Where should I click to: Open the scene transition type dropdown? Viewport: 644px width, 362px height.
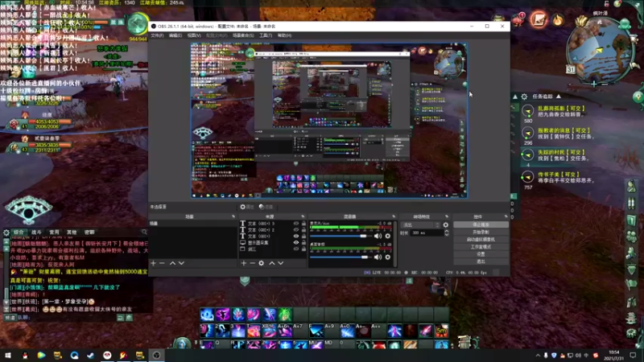(420, 225)
